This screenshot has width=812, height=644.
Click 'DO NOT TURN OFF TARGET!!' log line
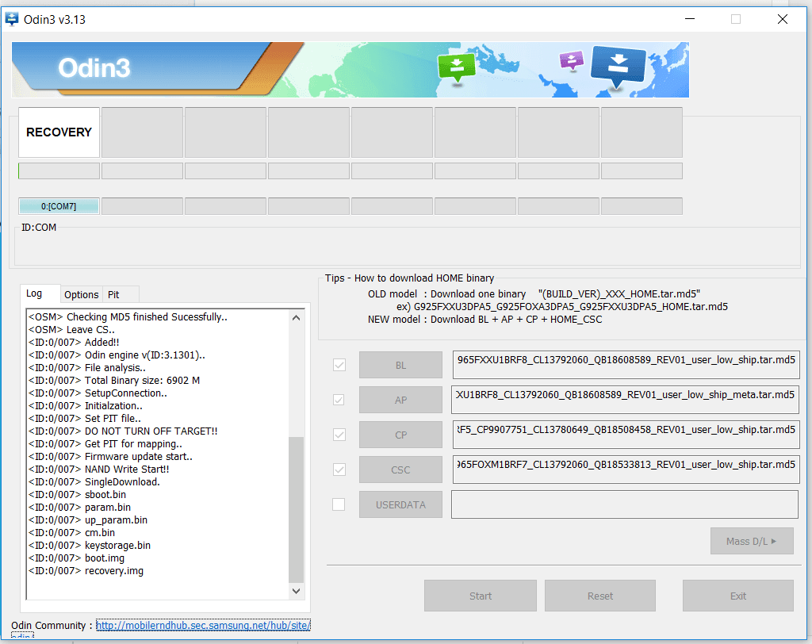123,431
